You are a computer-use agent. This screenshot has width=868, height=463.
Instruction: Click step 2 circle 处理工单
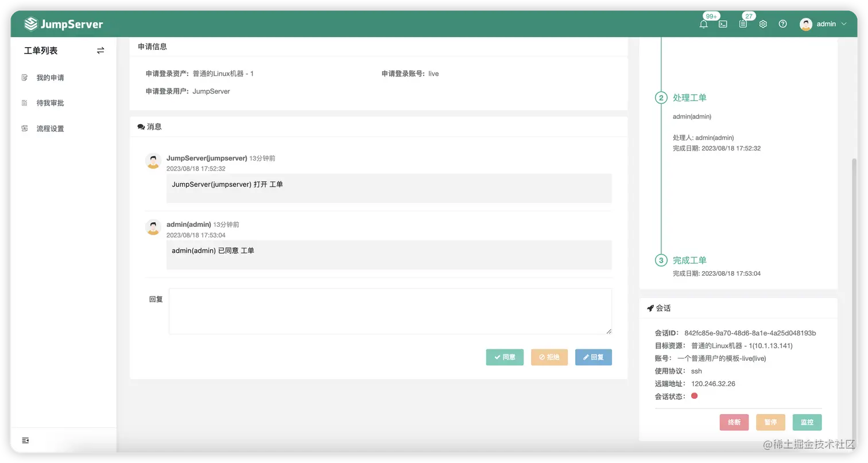click(661, 98)
